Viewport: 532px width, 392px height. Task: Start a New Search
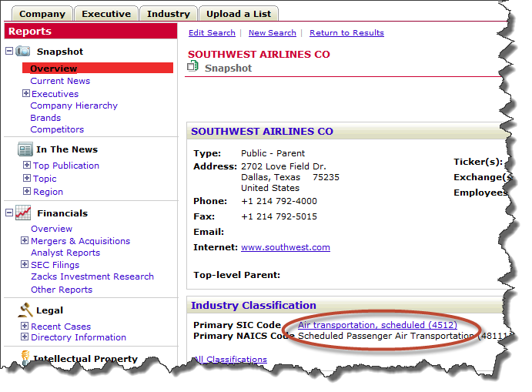[272, 33]
